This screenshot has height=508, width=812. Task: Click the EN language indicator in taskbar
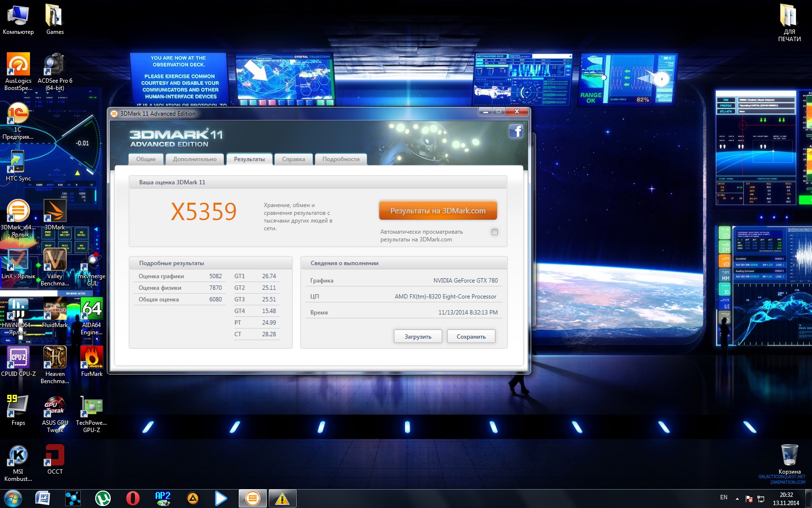[724, 497]
